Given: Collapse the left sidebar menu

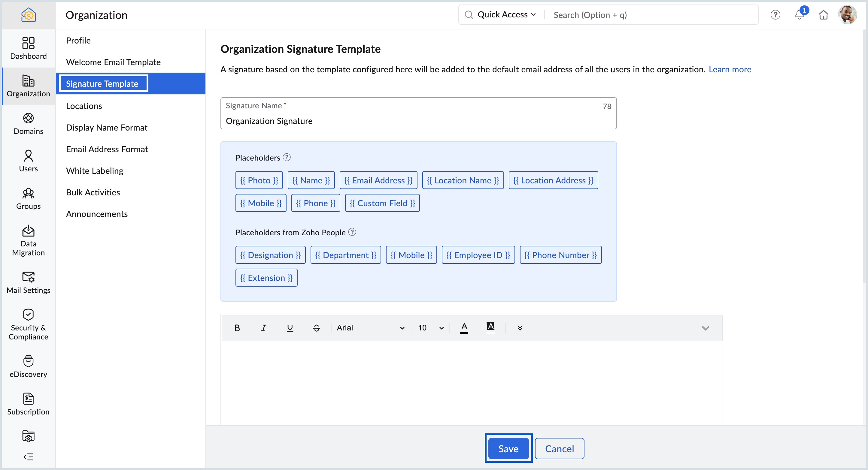Looking at the screenshot, I should click(x=28, y=456).
